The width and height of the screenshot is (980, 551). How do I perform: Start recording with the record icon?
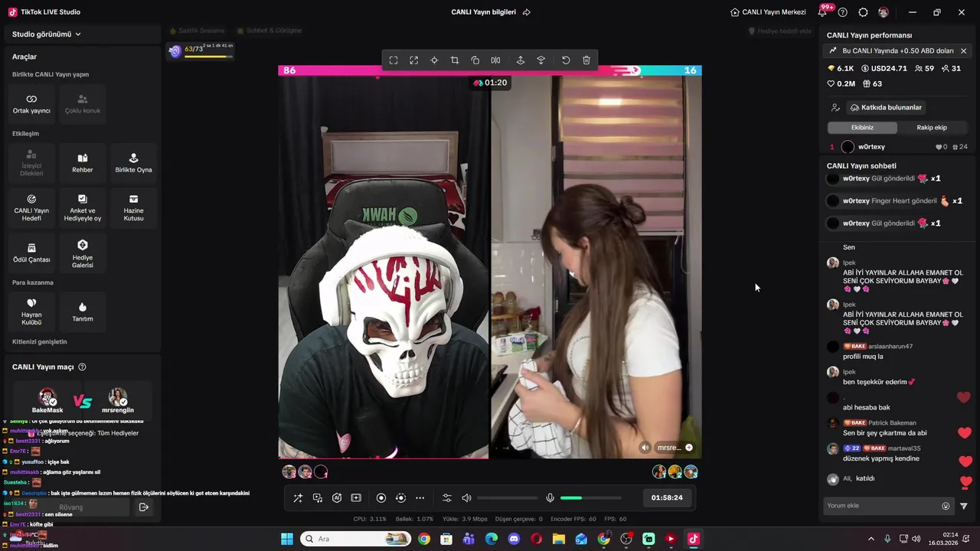pos(381,498)
